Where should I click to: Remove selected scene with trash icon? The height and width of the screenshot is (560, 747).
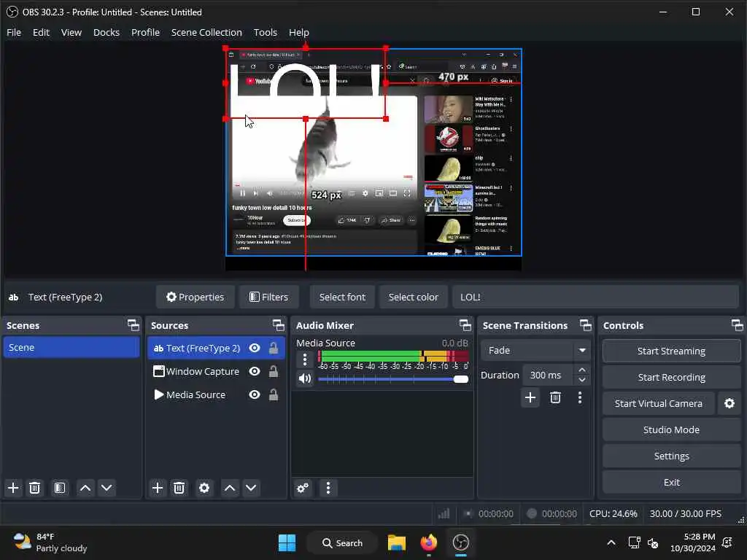[x=35, y=488]
